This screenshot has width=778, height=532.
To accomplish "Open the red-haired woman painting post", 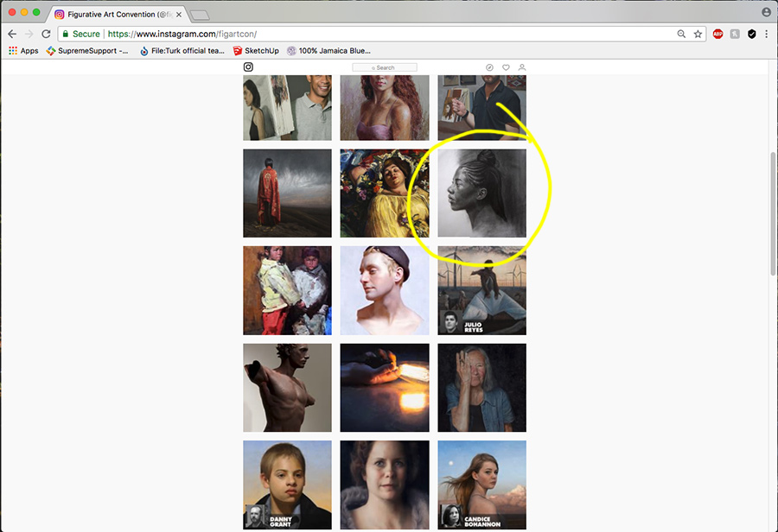I will click(x=385, y=108).
